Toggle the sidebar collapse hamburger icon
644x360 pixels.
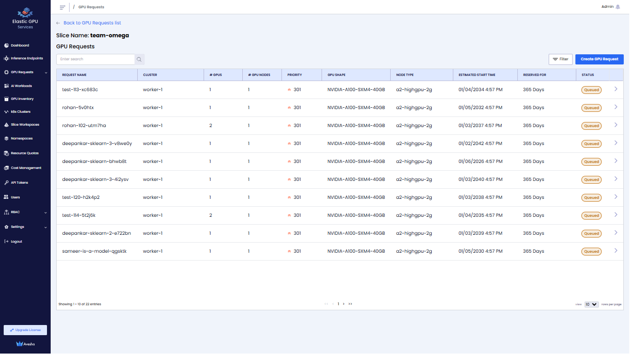tap(63, 7)
